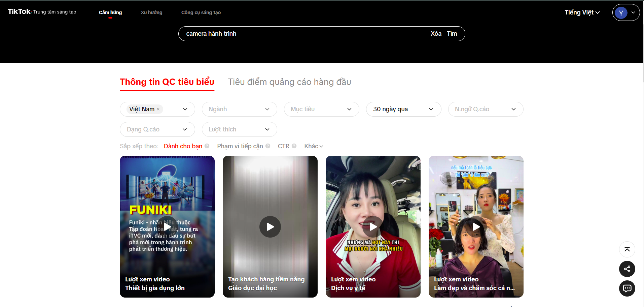Screen dimensions: 644x307
Task: Expand the Khác sort options
Action: 314,146
